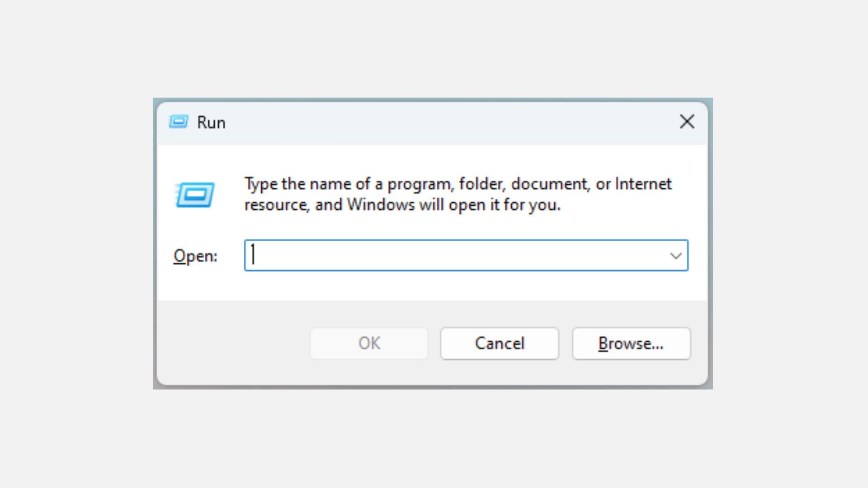Click the word "program," in the description
Image resolution: width=868 pixels, height=488 pixels.
420,184
